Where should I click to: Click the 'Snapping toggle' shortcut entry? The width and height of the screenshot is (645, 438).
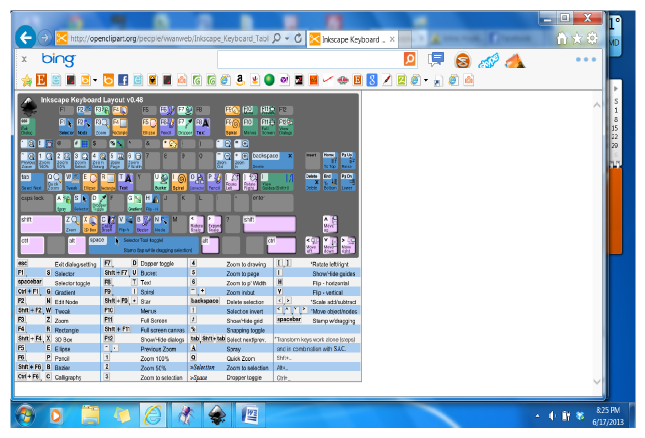pyautogui.click(x=246, y=330)
